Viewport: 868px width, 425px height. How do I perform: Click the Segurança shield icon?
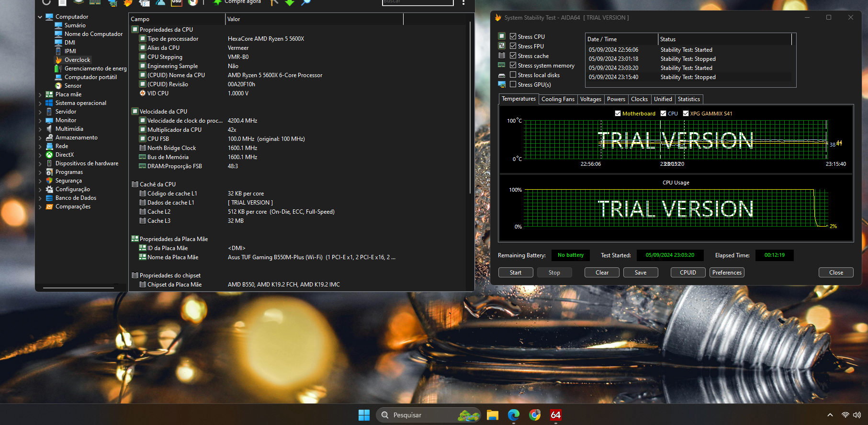(x=49, y=181)
